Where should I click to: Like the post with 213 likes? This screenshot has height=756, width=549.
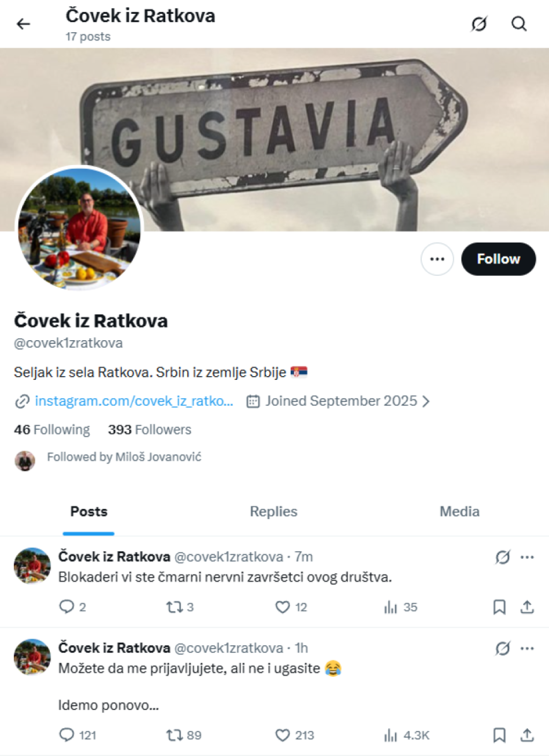click(x=294, y=735)
